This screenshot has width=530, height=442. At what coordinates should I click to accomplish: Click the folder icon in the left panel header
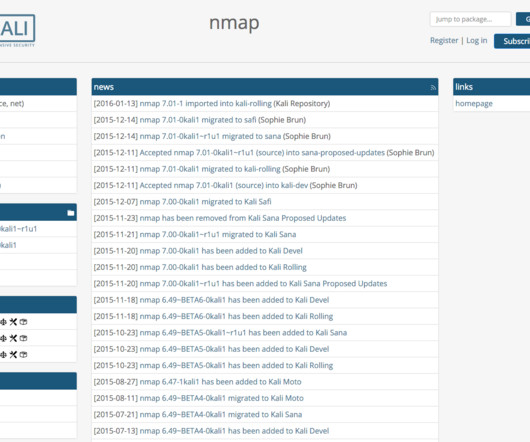70,213
